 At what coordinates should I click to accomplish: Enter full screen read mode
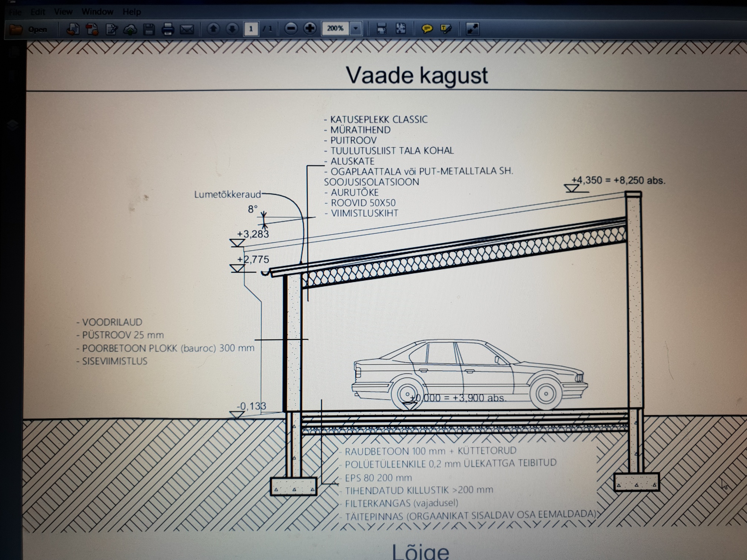pyautogui.click(x=472, y=29)
